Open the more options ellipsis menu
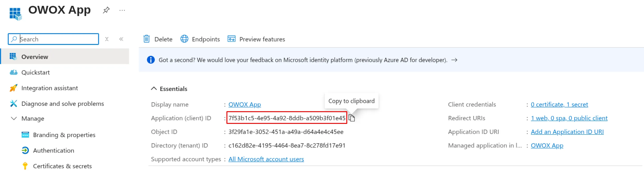This screenshot has height=171, width=644. (122, 10)
